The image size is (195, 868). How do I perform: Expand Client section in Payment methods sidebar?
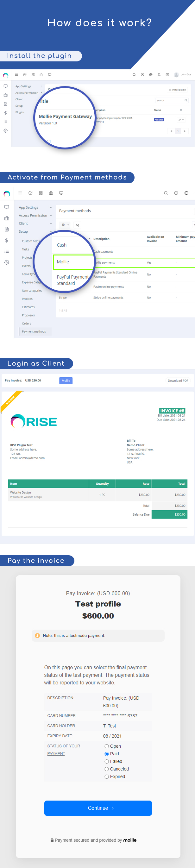[51, 224]
